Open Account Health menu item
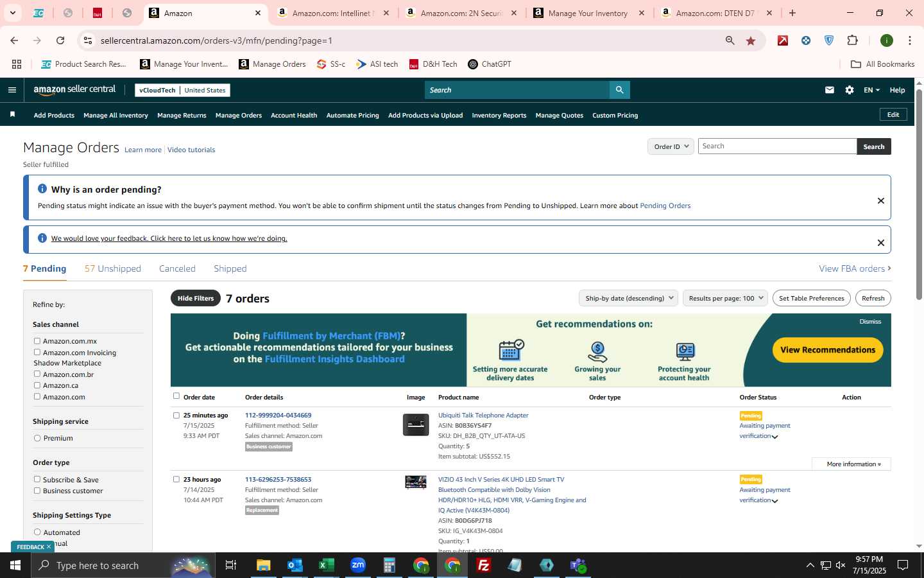The width and height of the screenshot is (924, 578). coord(294,116)
